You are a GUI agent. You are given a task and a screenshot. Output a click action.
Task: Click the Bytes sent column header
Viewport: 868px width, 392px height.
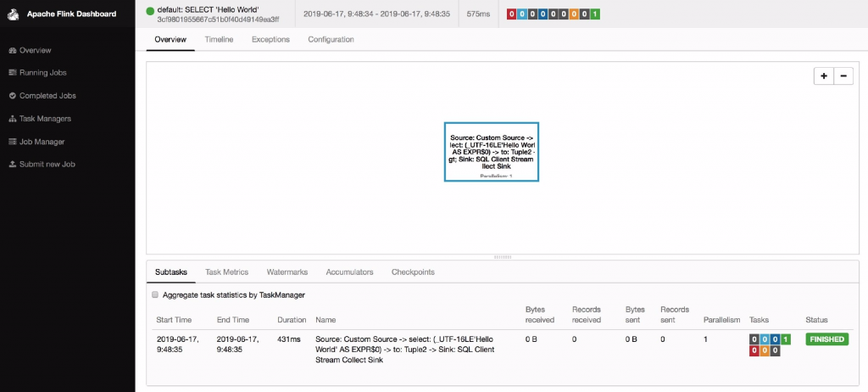coord(635,315)
